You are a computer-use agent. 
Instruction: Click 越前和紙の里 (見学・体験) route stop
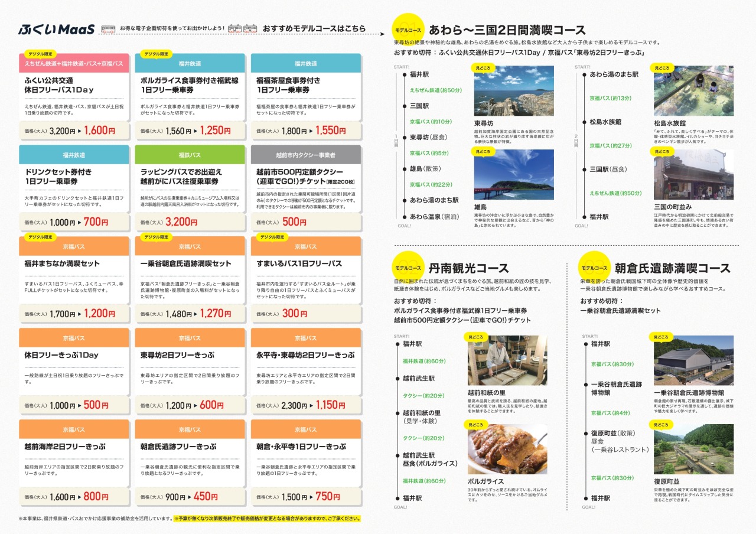(422, 416)
